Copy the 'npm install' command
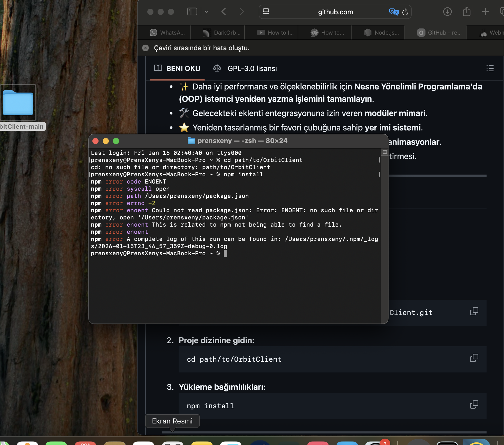This screenshot has height=445, width=504. click(474, 405)
